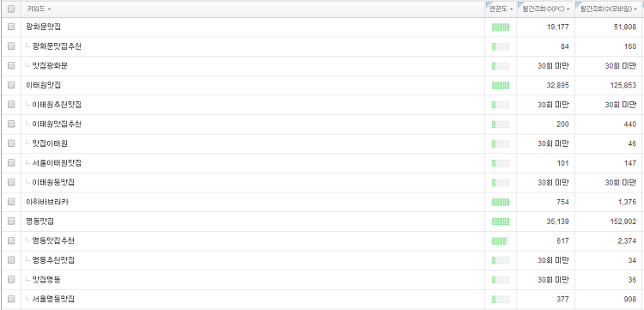Click the relevance bar for 명동맛집추천
This screenshot has width=644, height=310.
[x=501, y=241]
